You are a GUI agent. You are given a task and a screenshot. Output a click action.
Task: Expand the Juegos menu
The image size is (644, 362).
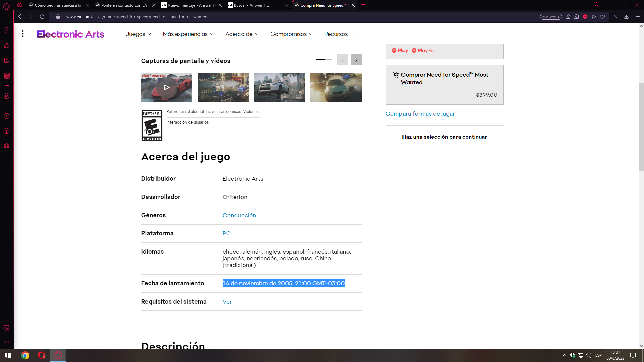(138, 34)
